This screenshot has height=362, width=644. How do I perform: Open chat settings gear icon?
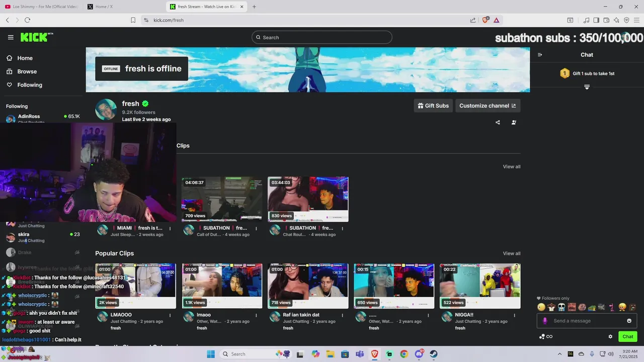coord(610,337)
